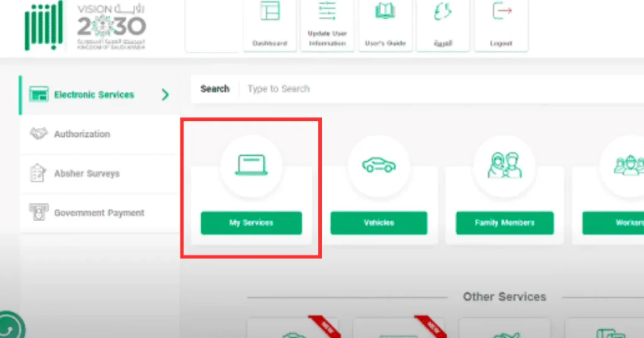Click the Other Services heading text
644x338 pixels.
(x=505, y=297)
